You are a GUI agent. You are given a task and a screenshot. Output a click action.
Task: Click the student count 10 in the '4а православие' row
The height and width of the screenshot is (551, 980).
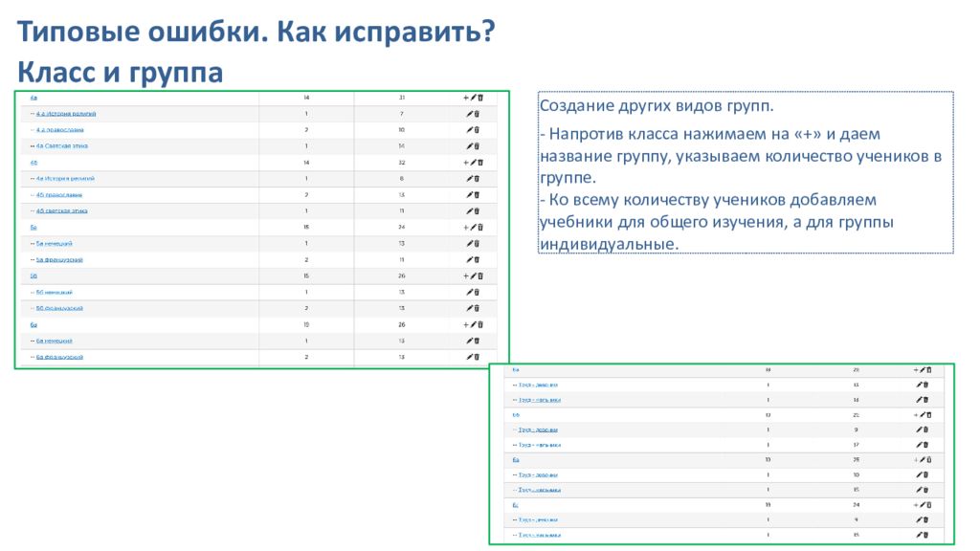[x=401, y=130]
